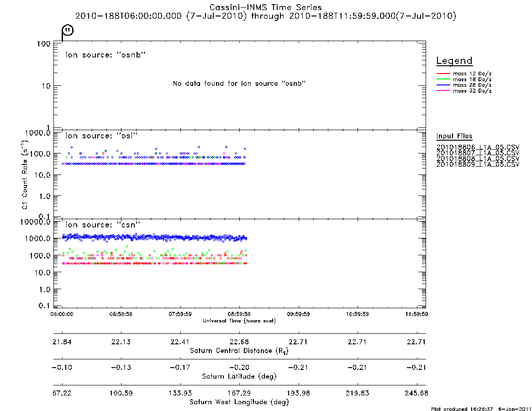Click the 193.98 longitude value
This screenshot has width=532, height=411.
(298, 393)
